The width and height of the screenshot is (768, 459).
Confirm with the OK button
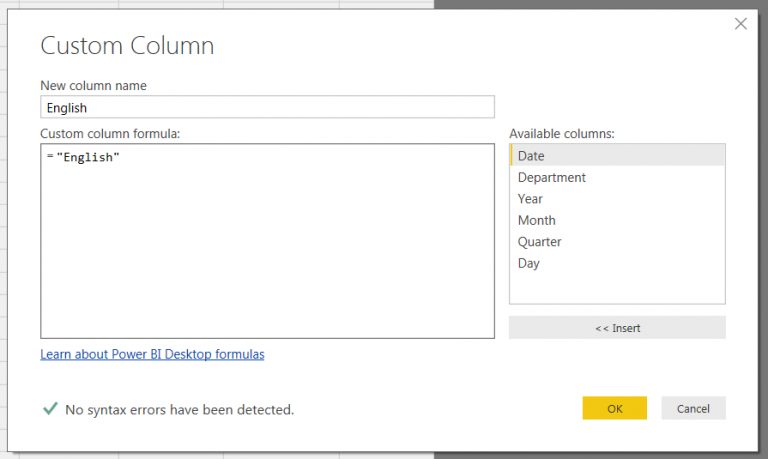[x=614, y=408]
